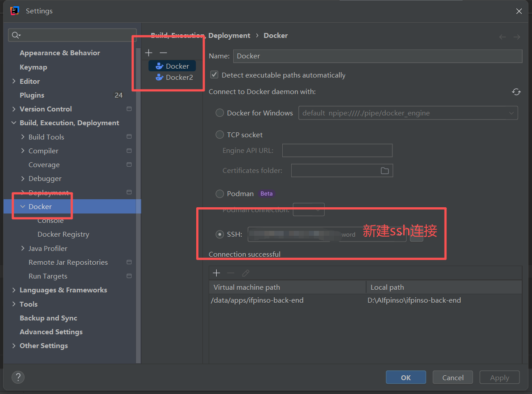Viewport: 532px width, 394px height.
Task: Select the Docker connection entry
Action: (172, 66)
